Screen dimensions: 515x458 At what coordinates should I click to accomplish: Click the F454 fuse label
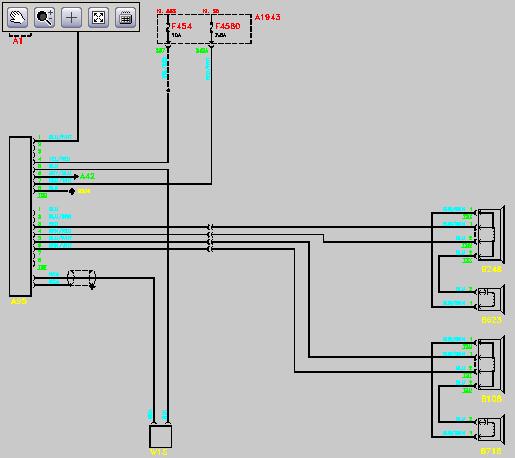click(182, 26)
